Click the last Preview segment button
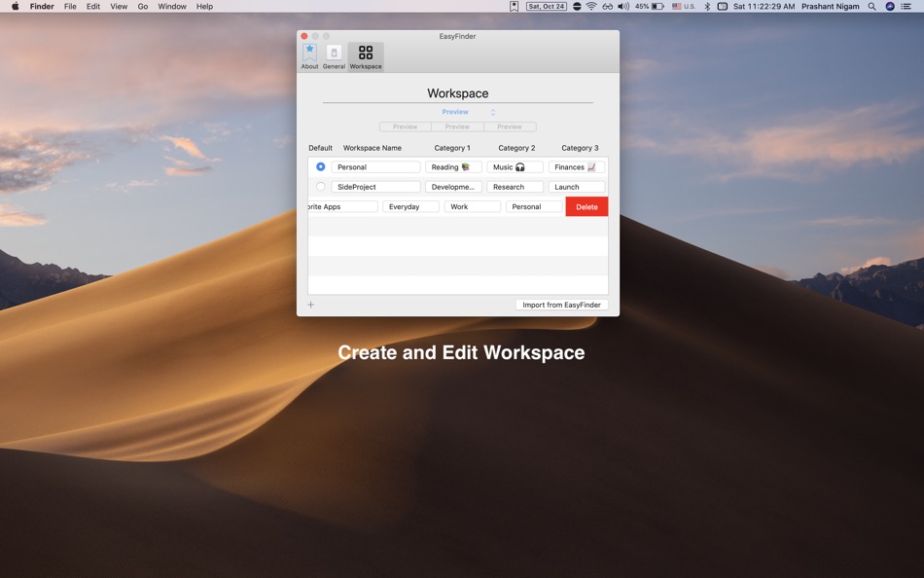 pos(510,126)
